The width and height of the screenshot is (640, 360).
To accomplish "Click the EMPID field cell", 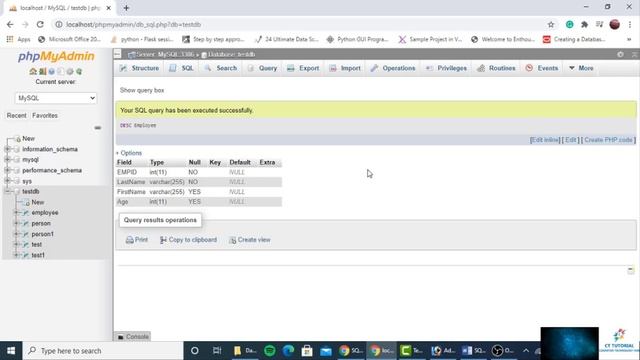I will (127, 172).
